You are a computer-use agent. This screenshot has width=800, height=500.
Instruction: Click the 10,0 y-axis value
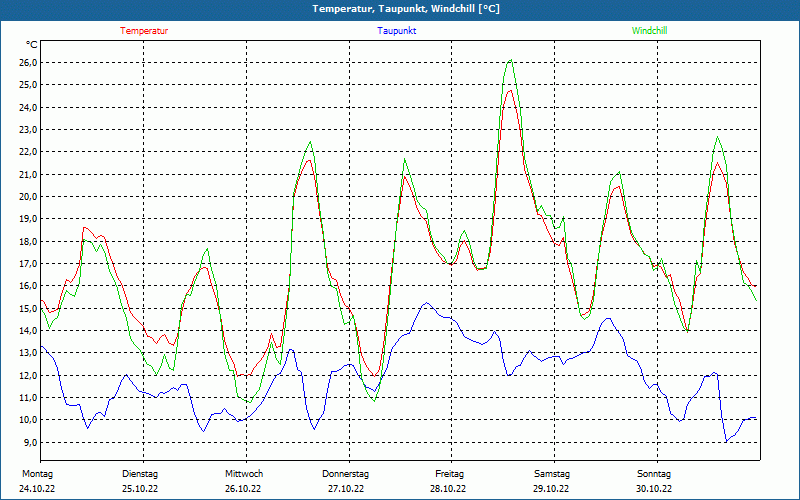click(x=28, y=420)
